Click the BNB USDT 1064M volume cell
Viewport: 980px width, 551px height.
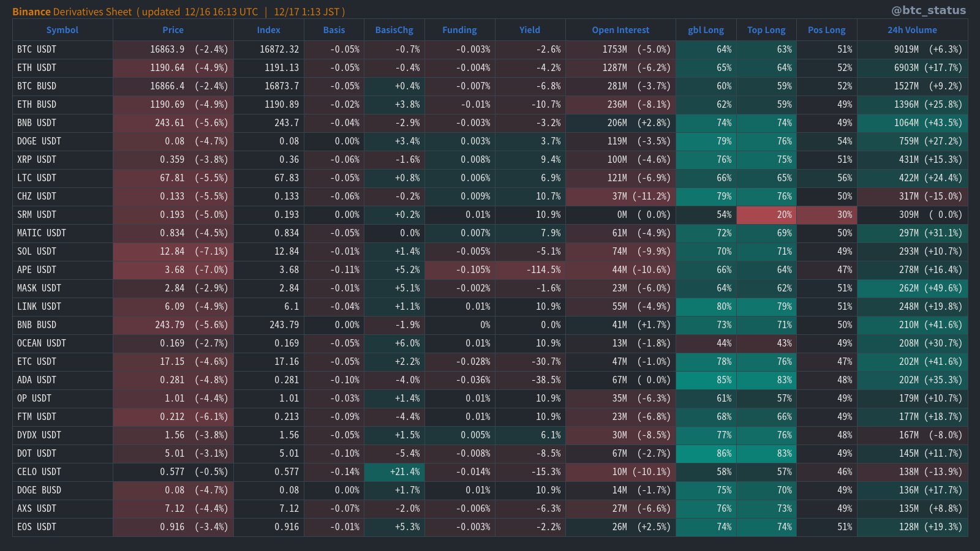click(912, 123)
